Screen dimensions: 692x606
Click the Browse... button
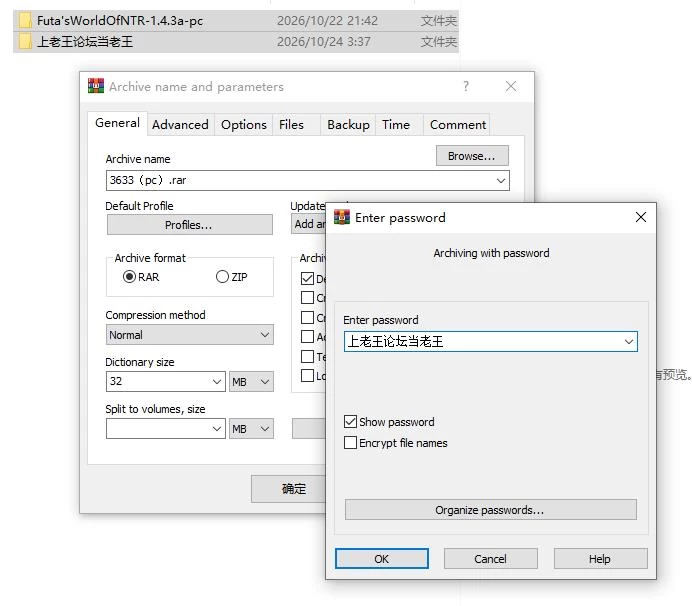click(x=472, y=156)
